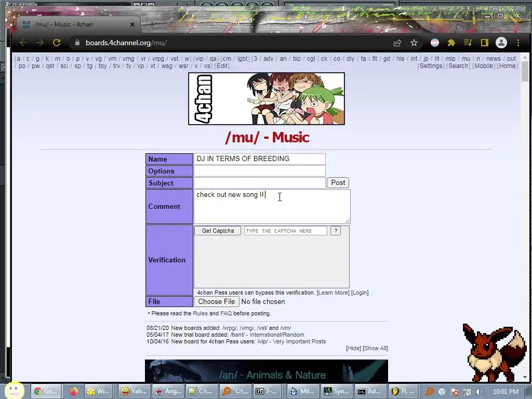Image resolution: width=532 pixels, height=399 pixels.
Task: Select the /mu/ - Music - 4chan tab
Action: (x=78, y=24)
